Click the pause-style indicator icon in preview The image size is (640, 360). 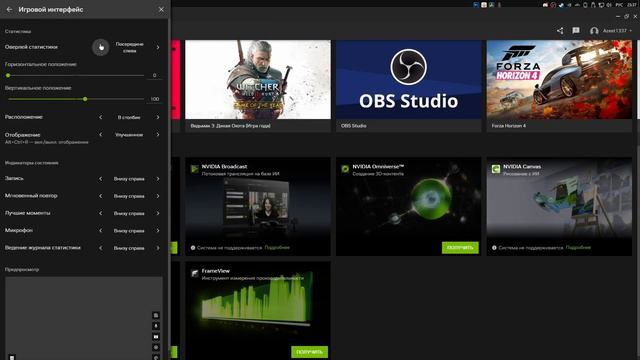156,337
